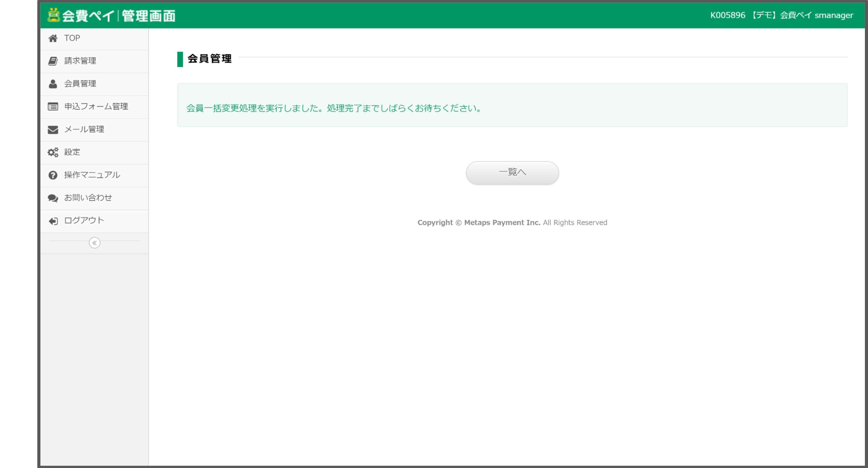Open the TOP menu item
Image resolution: width=868 pixels, height=468 pixels.
coord(72,38)
